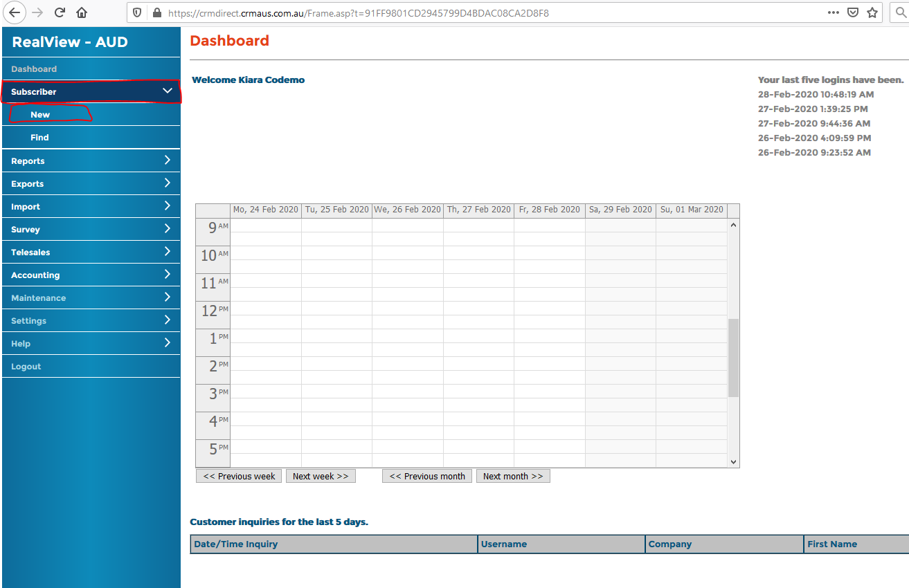Expand the Exports menu

click(91, 183)
